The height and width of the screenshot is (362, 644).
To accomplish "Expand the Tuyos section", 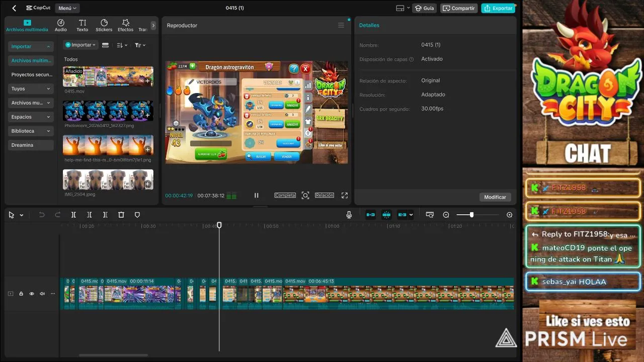I will pyautogui.click(x=31, y=88).
